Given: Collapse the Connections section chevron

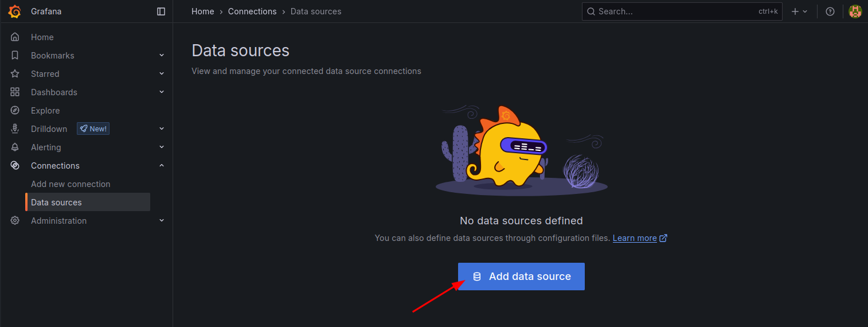Looking at the screenshot, I should [x=162, y=166].
